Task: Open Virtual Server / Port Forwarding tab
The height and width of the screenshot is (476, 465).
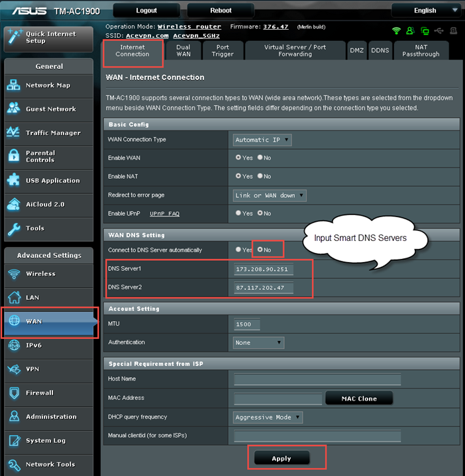Action: point(295,51)
